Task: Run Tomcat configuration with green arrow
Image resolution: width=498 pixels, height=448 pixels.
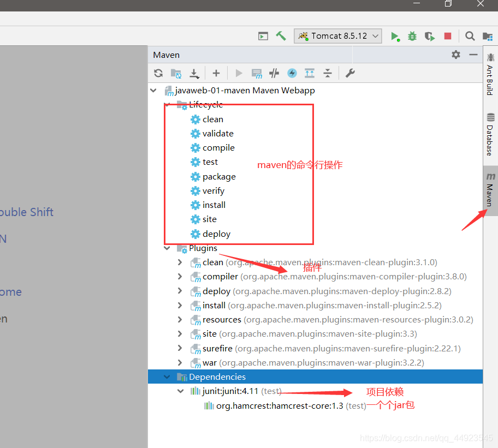Action: (395, 36)
